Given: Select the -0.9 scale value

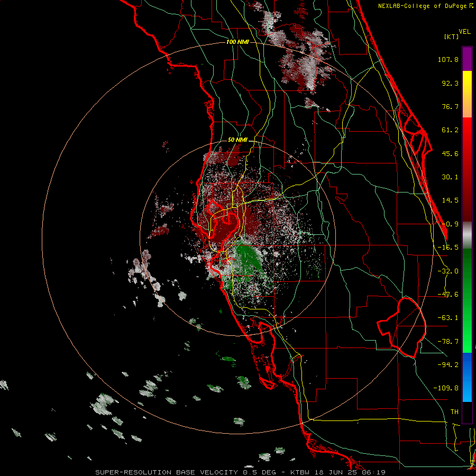Looking at the screenshot, I should pyautogui.click(x=450, y=224).
